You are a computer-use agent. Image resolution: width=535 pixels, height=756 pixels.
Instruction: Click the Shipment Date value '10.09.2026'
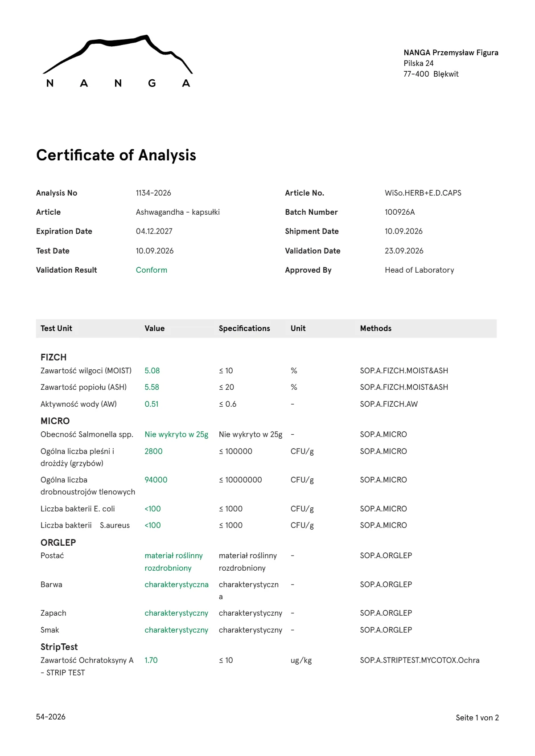(x=403, y=231)
